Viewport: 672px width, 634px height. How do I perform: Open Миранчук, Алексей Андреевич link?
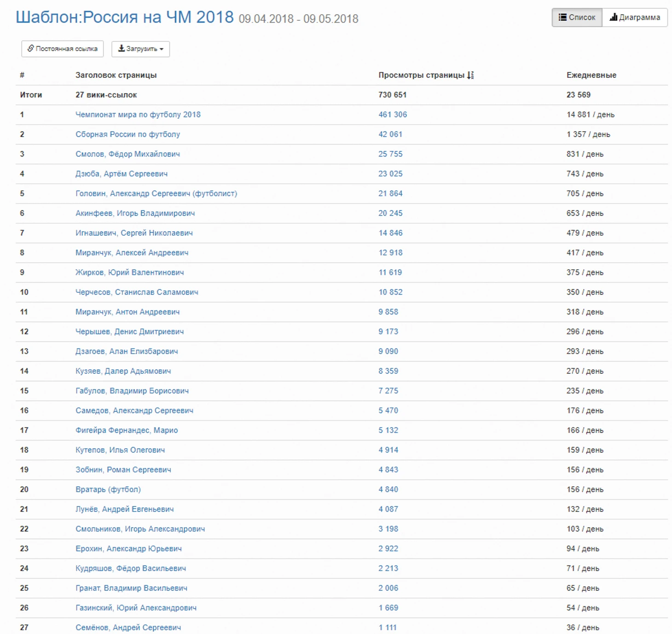(x=132, y=253)
